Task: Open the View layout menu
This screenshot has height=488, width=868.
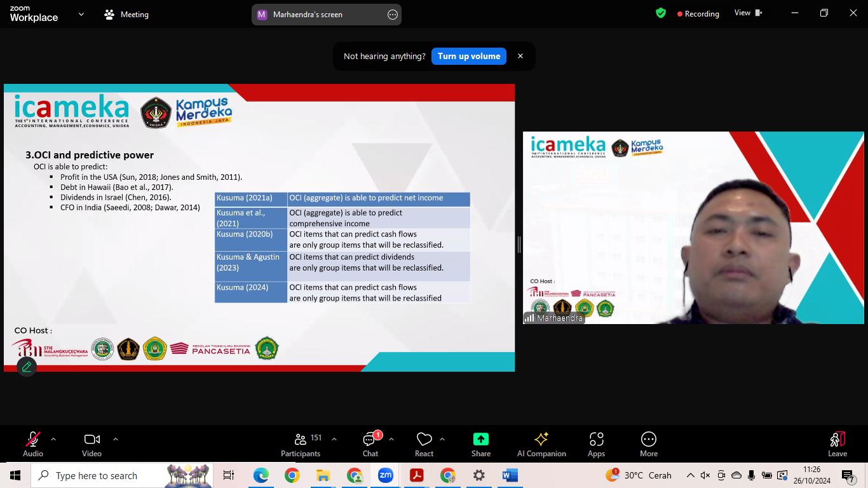Action: tap(748, 13)
